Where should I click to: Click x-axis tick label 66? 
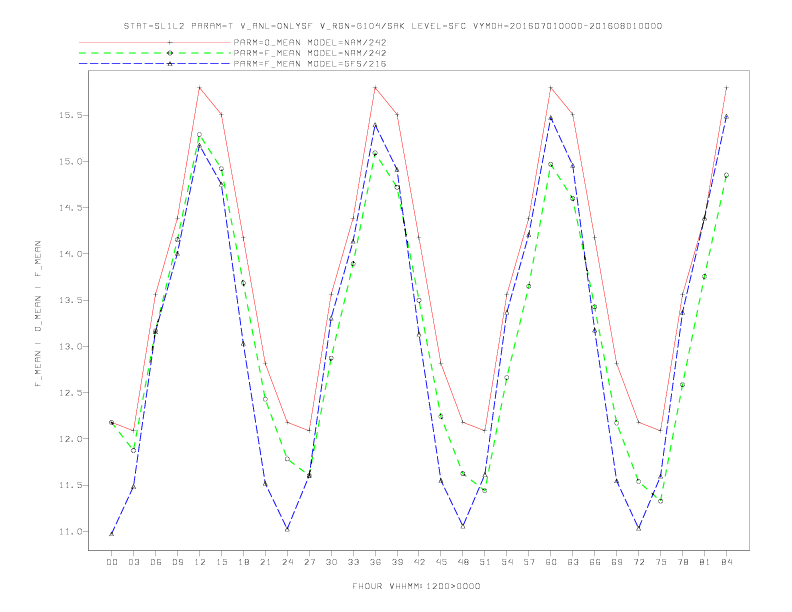pyautogui.click(x=595, y=562)
